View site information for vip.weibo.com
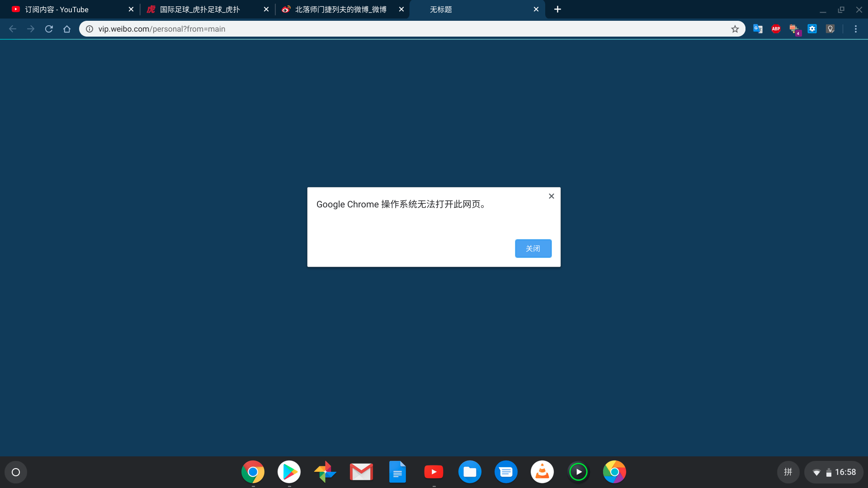This screenshot has width=868, height=488. [x=90, y=29]
